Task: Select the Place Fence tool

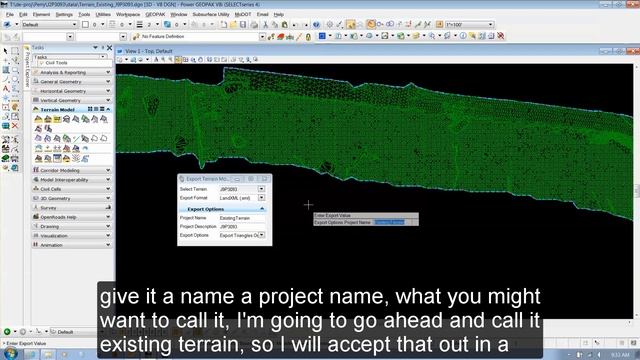Action: tap(15, 51)
